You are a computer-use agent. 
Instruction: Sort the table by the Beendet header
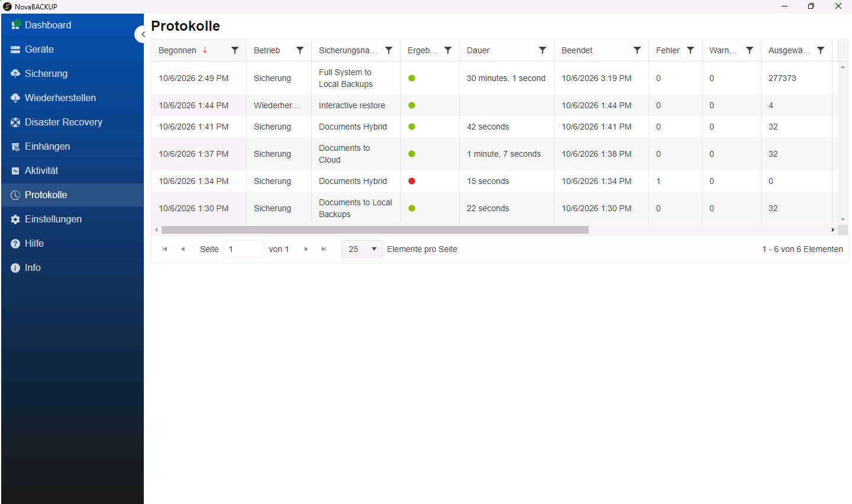pyautogui.click(x=577, y=50)
